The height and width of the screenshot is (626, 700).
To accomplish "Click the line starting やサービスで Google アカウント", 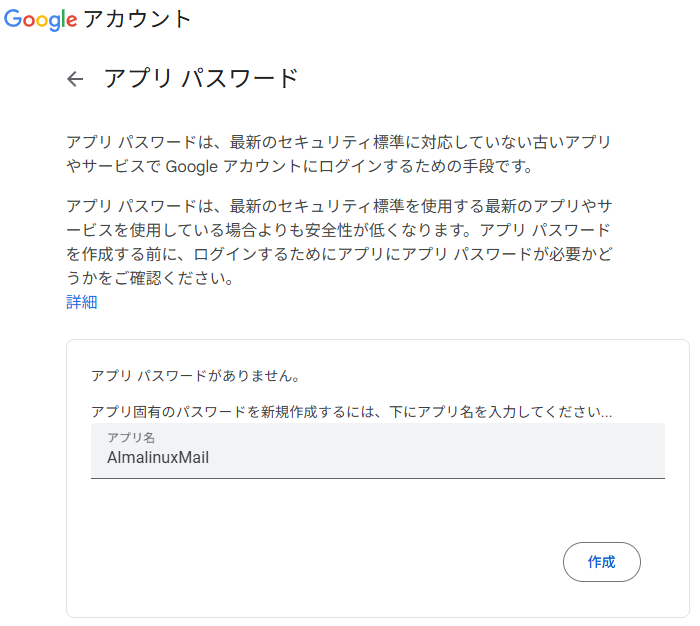I will pyautogui.click(x=305, y=165).
